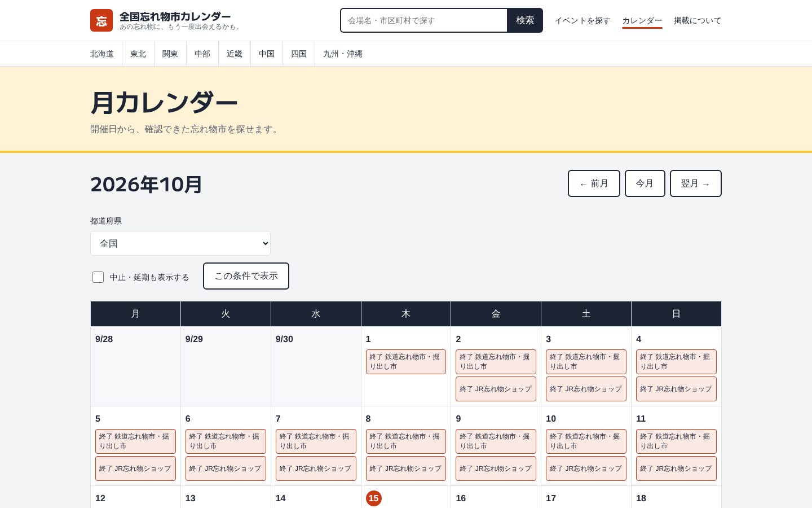Click the date number 18
Image resolution: width=812 pixels, height=508 pixels.
tap(641, 498)
